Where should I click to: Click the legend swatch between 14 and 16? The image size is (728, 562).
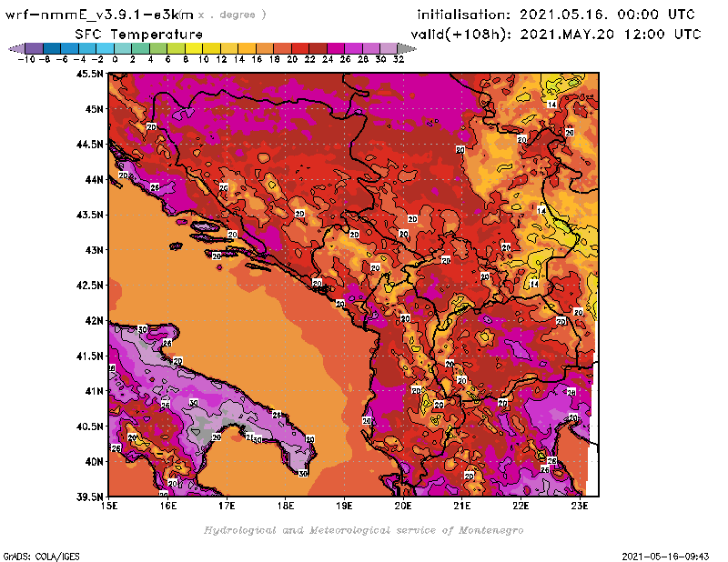247,48
